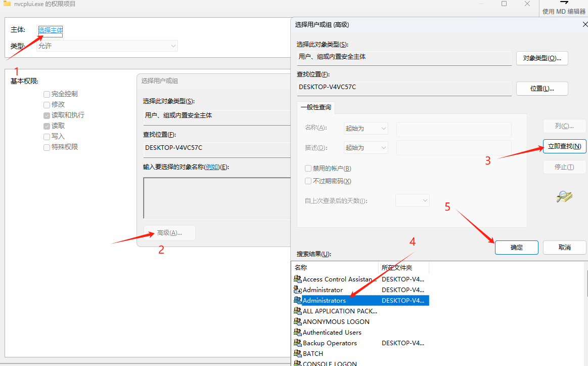Click the 立即查找(N) button
The width and height of the screenshot is (588, 366).
click(x=564, y=146)
